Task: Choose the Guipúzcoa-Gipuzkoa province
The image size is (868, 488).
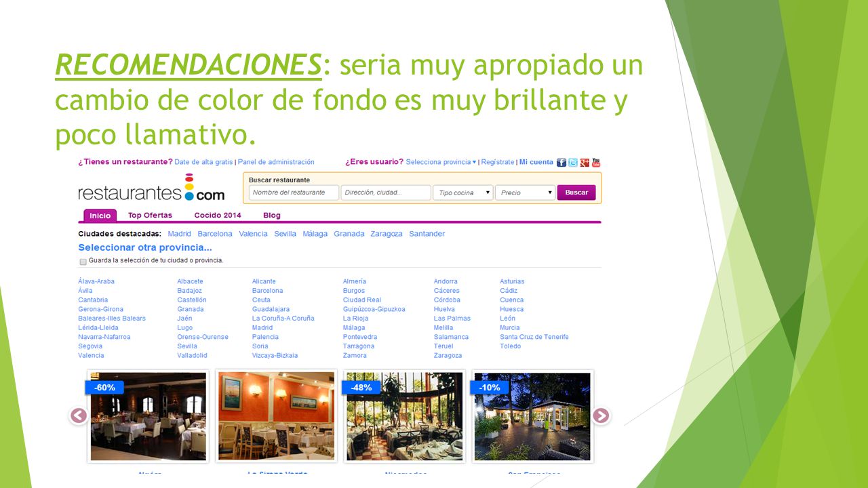Action: click(x=374, y=309)
